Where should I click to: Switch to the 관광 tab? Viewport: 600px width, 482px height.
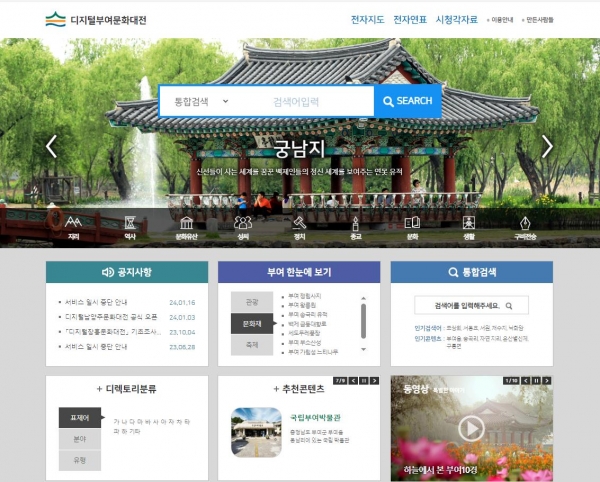click(251, 302)
